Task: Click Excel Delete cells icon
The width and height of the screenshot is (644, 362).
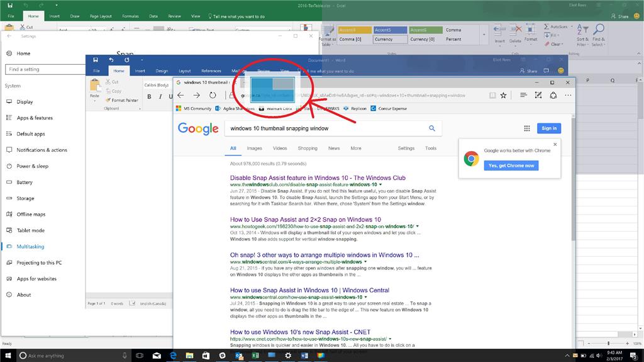Action: coord(515,34)
